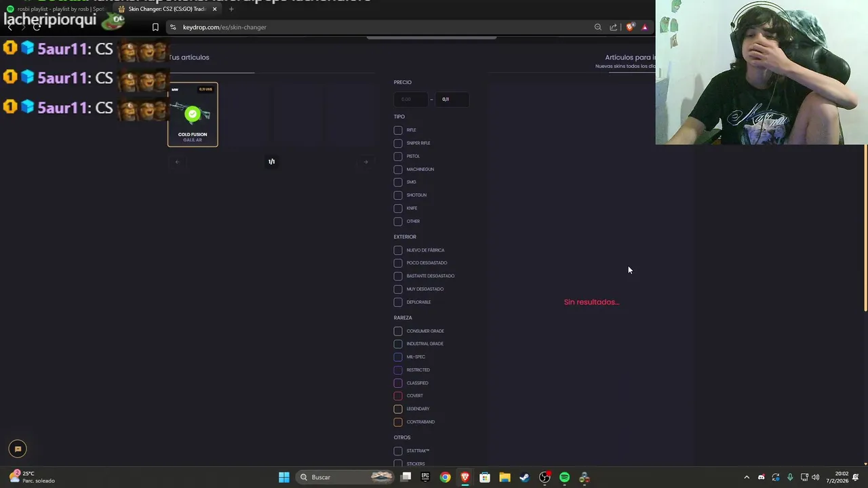Check the Industrial Grade rarity
The width and height of the screenshot is (868, 488).
[398, 344]
